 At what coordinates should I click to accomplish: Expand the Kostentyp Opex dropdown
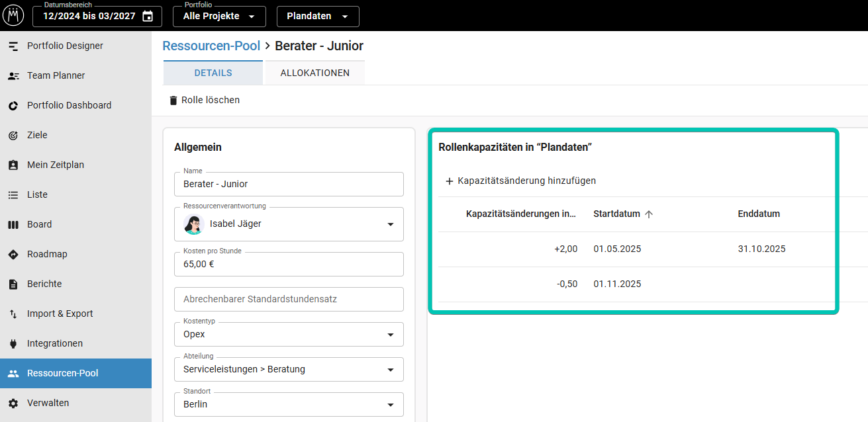[x=289, y=334]
